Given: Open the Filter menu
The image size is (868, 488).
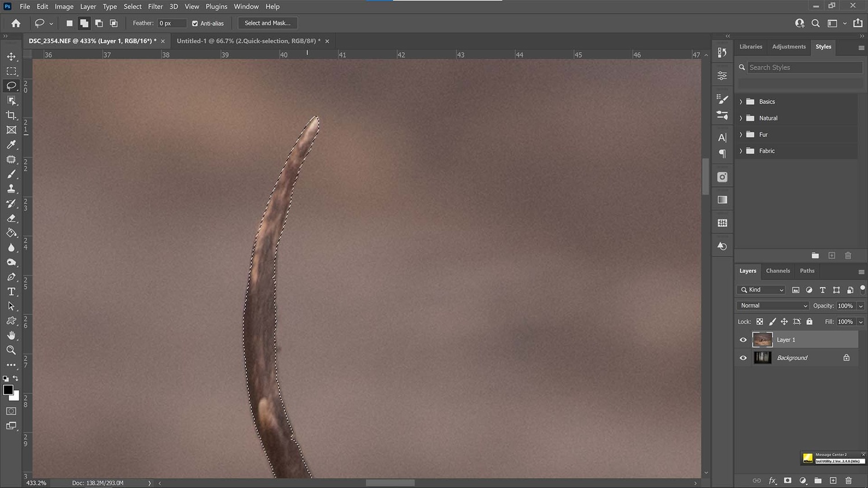Looking at the screenshot, I should click(x=155, y=6).
